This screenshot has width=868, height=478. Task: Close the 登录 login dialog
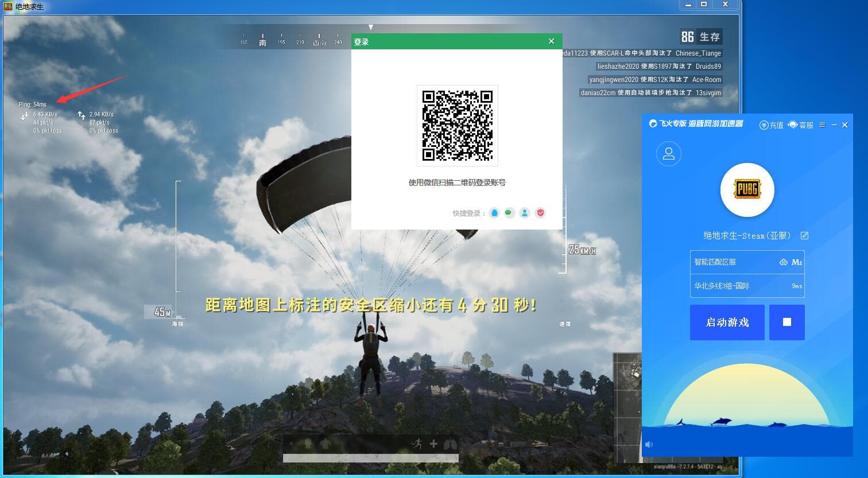552,41
